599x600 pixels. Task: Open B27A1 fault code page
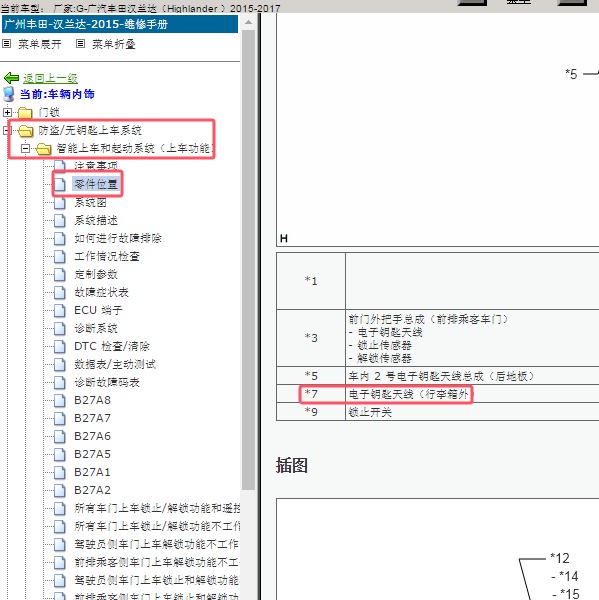coord(92,472)
